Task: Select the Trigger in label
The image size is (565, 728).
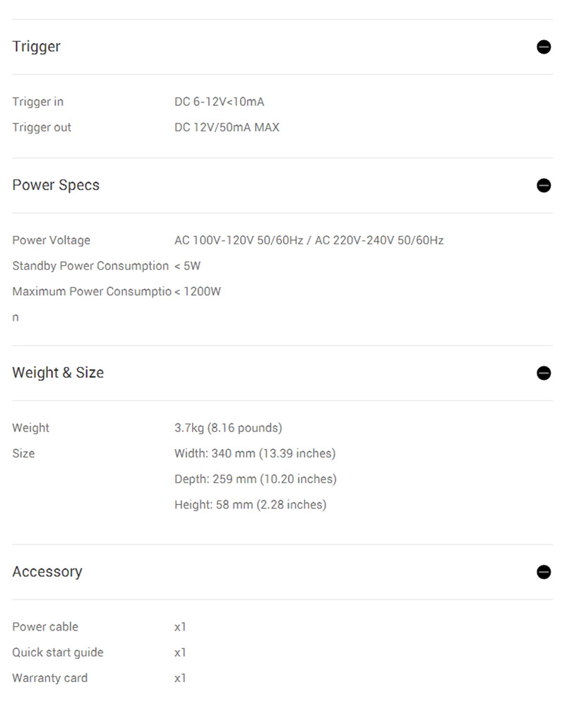Action: (38, 102)
